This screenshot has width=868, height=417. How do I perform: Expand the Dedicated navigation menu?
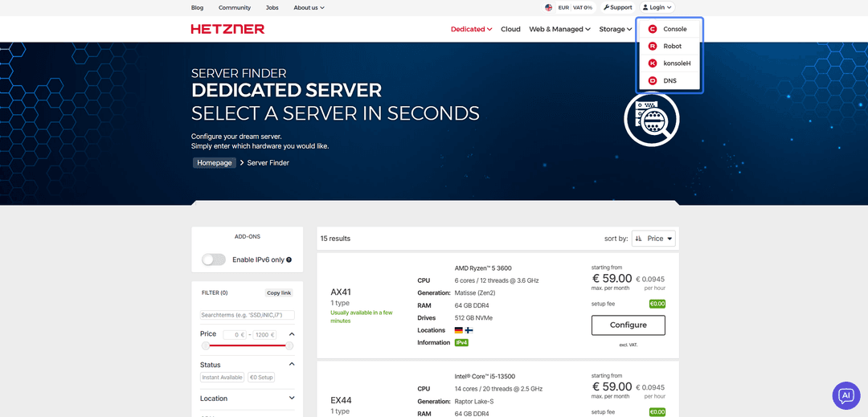click(472, 29)
